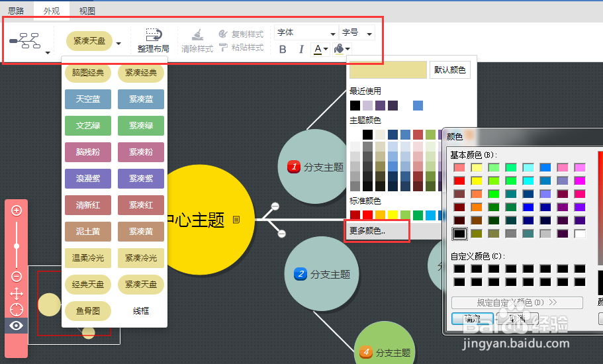Click the pan move arrows icon

pos(16,294)
